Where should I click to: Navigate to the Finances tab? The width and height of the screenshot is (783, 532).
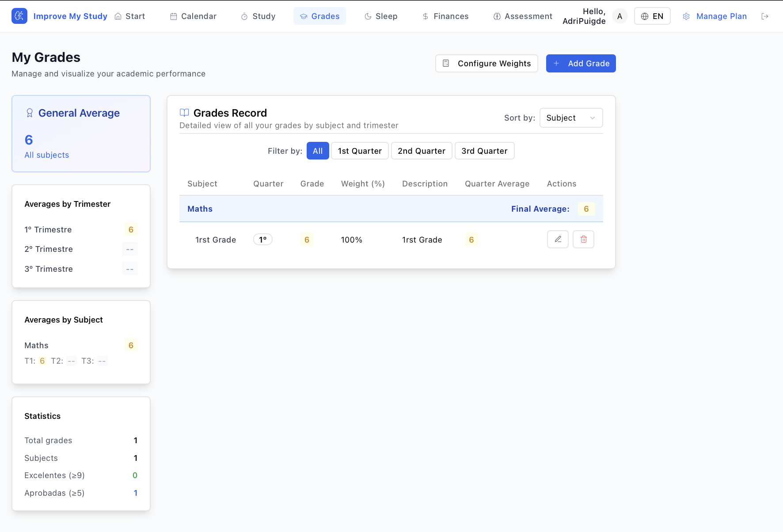(x=445, y=16)
